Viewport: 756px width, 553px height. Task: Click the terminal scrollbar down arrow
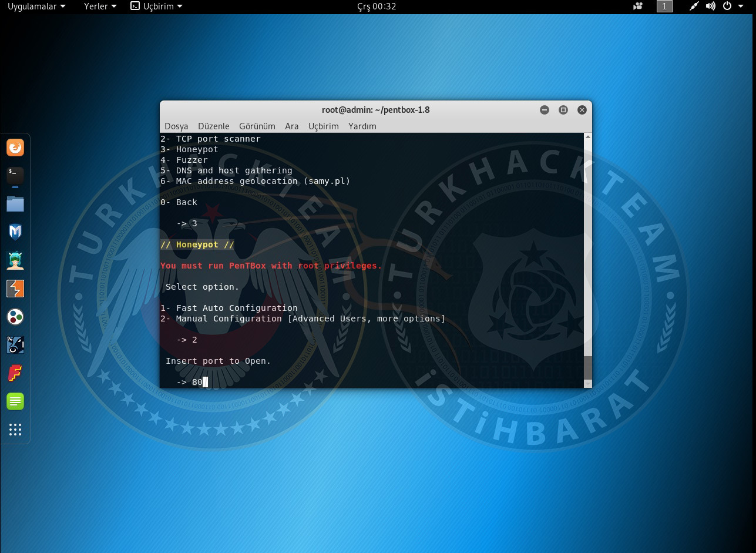[x=588, y=384]
